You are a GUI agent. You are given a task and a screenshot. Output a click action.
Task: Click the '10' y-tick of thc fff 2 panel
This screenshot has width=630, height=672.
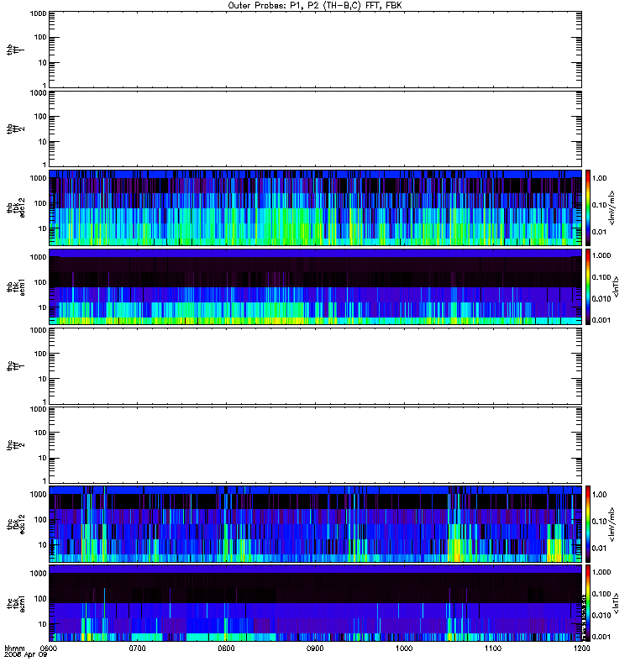[x=43, y=458]
